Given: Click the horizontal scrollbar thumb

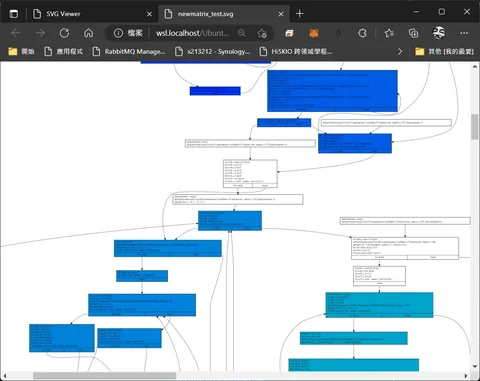Looking at the screenshot, I should point(104,376).
